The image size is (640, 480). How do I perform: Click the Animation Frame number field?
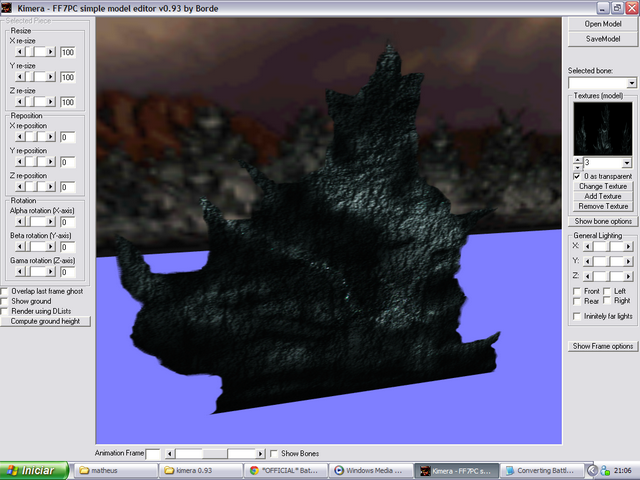[153, 454]
